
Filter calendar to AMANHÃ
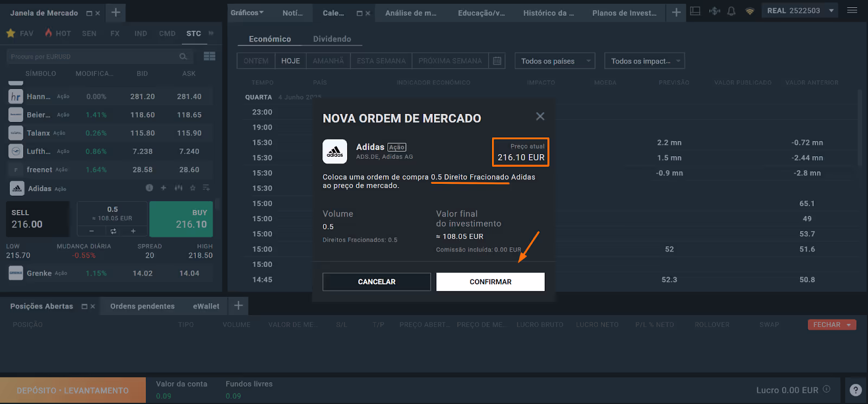pyautogui.click(x=328, y=61)
